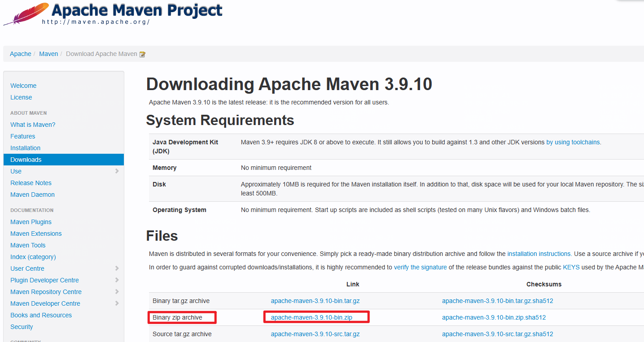644x342 pixels.
Task: Download apache-maven-3.9.10-src.tar.gz
Action: pyautogui.click(x=315, y=334)
